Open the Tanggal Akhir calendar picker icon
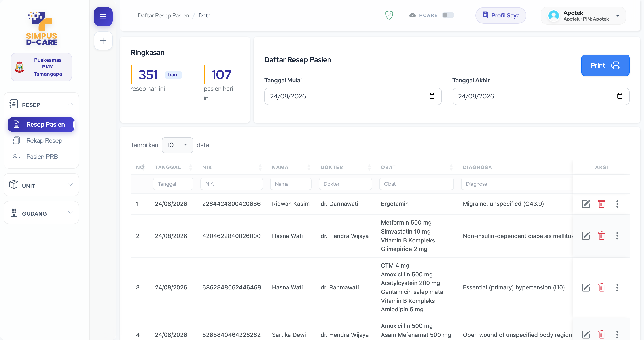Image resolution: width=644 pixels, height=340 pixels. coord(619,96)
